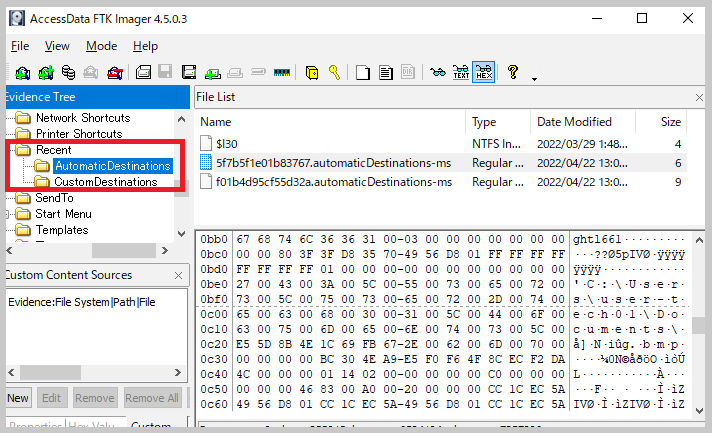Click the Detect EFS Encryption key icon
The width and height of the screenshot is (712, 433).
[335, 73]
